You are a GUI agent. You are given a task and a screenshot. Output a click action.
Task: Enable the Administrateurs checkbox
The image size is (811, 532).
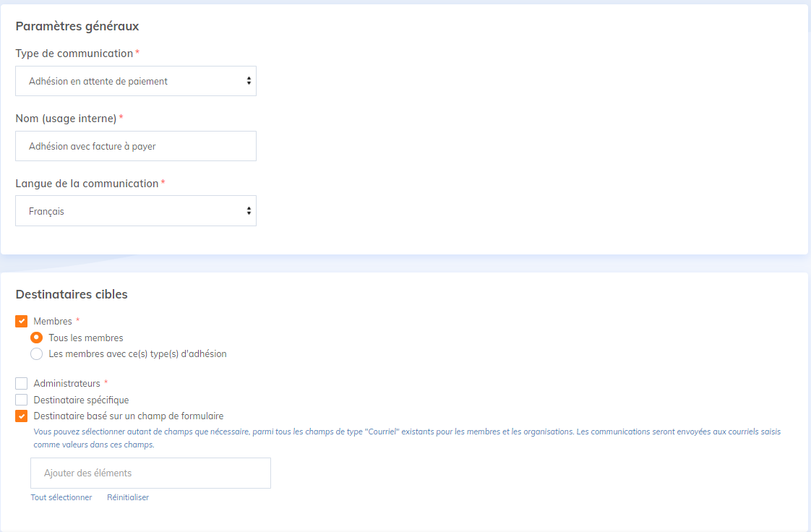pyautogui.click(x=22, y=383)
